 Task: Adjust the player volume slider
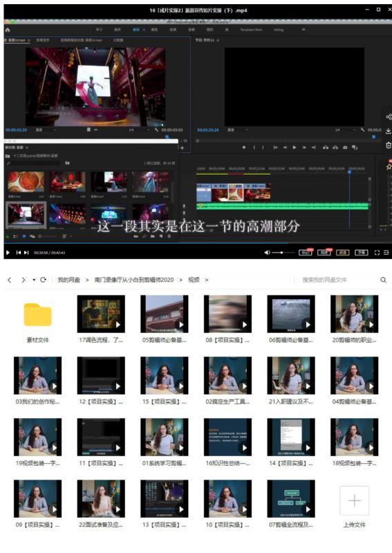click(283, 253)
